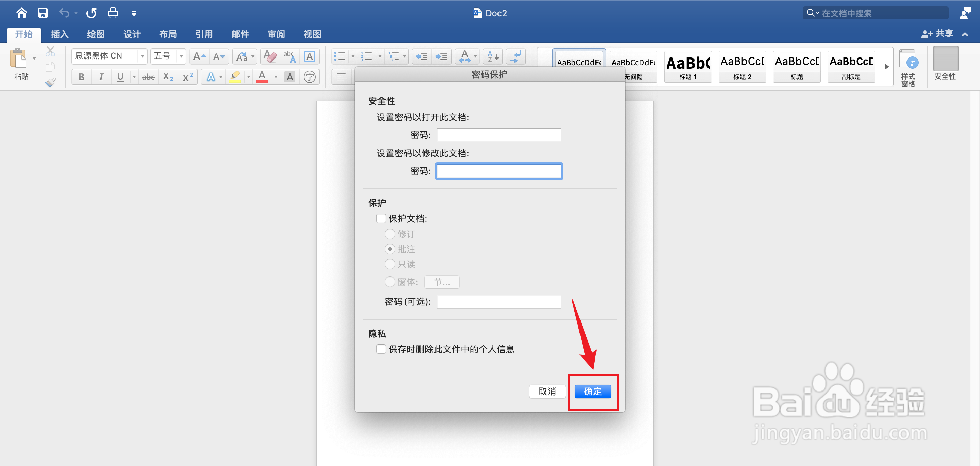The height and width of the screenshot is (466, 980).
Task: Switch to the 布局 (Layout) tab
Action: click(168, 35)
